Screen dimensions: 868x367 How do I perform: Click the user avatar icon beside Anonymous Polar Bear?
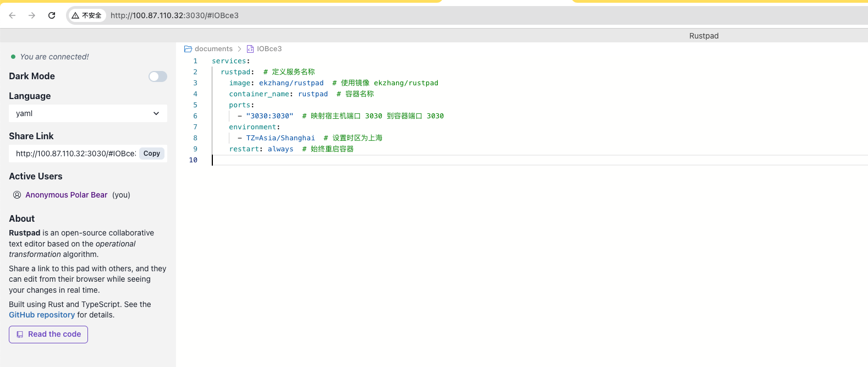[17, 195]
